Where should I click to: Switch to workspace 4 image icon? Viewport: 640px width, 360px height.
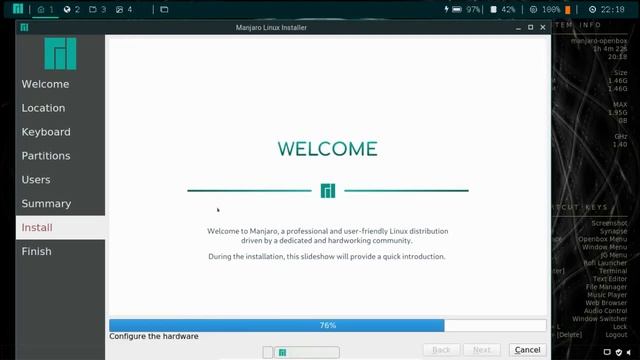(119, 9)
